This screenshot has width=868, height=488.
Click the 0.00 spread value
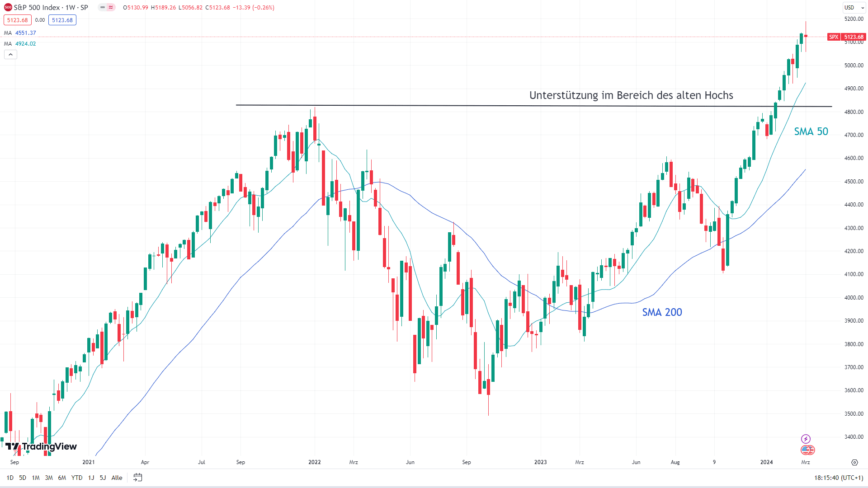click(x=40, y=20)
